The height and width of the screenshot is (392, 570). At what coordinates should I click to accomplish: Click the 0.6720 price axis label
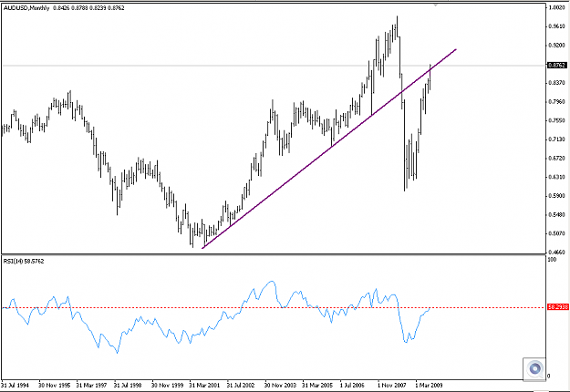click(556, 158)
